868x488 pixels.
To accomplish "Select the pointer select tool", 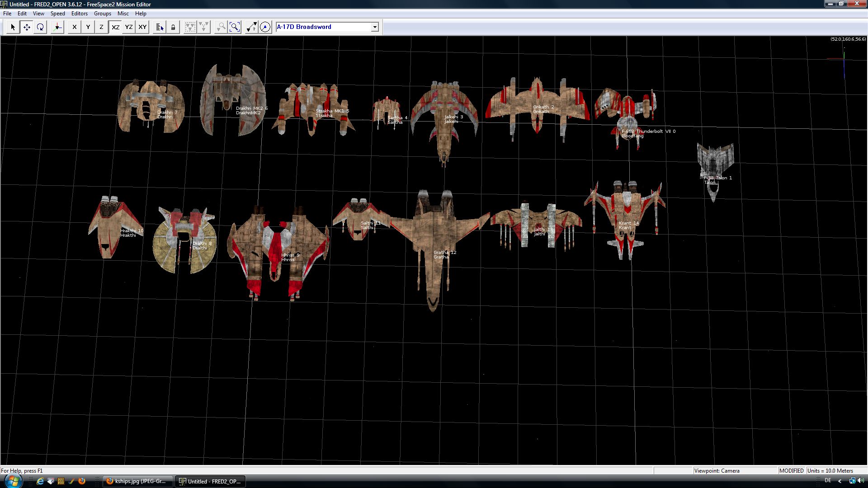I will tap(13, 27).
